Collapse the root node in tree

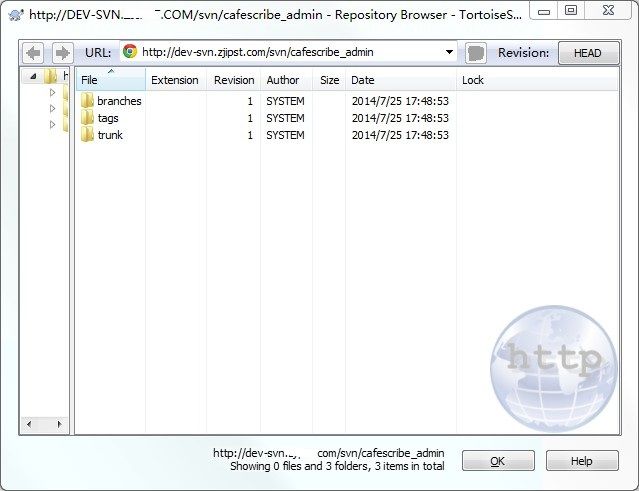33,76
